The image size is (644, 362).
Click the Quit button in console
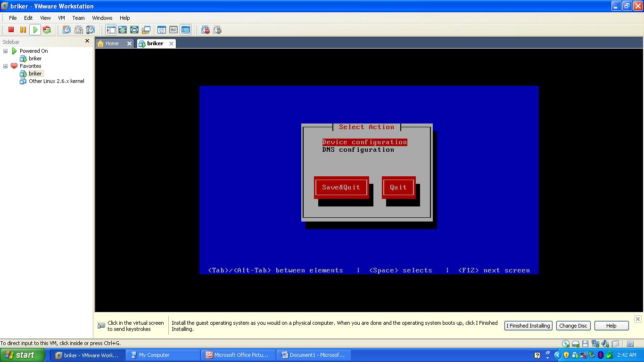(398, 187)
